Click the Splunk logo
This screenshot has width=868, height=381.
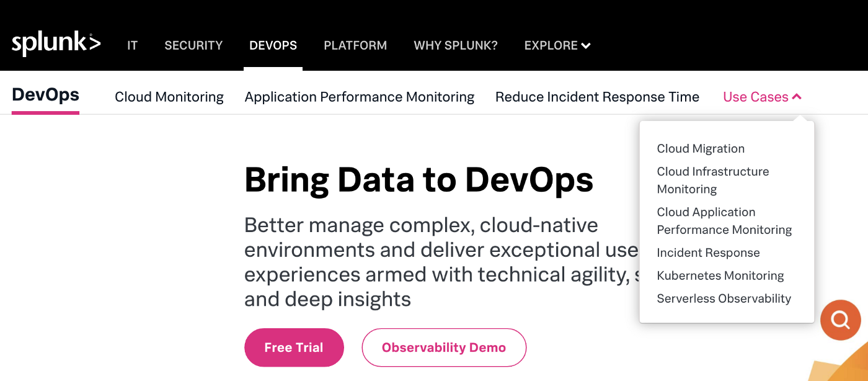[56, 44]
